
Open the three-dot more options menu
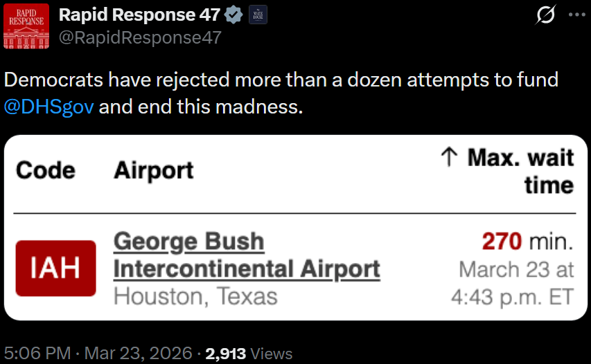(576, 15)
